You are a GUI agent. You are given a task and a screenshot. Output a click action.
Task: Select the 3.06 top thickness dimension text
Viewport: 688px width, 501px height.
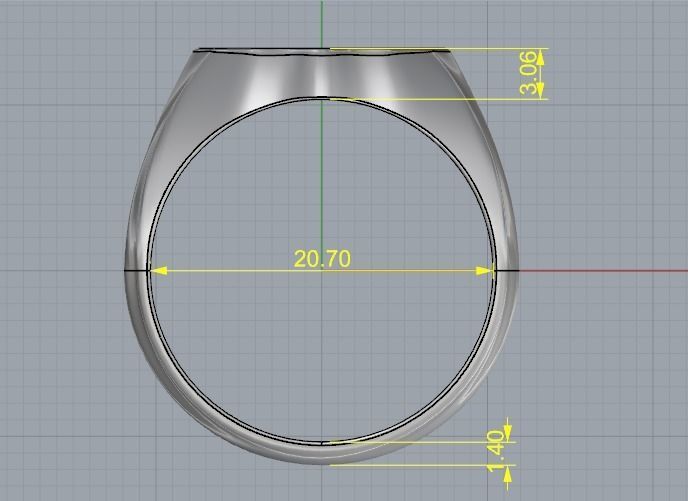pos(529,73)
